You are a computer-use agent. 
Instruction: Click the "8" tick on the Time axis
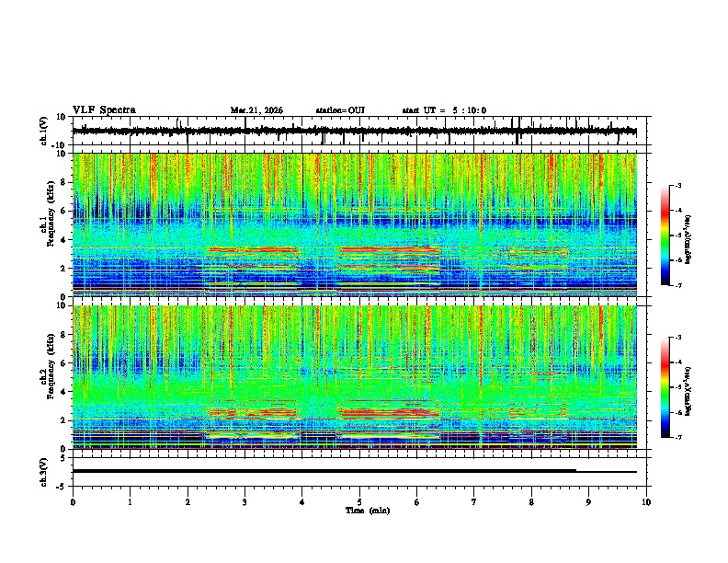531,502
